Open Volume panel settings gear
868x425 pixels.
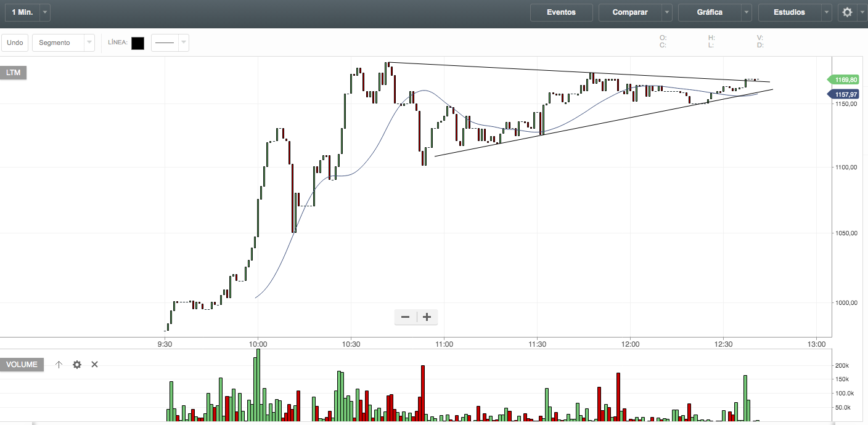(x=77, y=365)
